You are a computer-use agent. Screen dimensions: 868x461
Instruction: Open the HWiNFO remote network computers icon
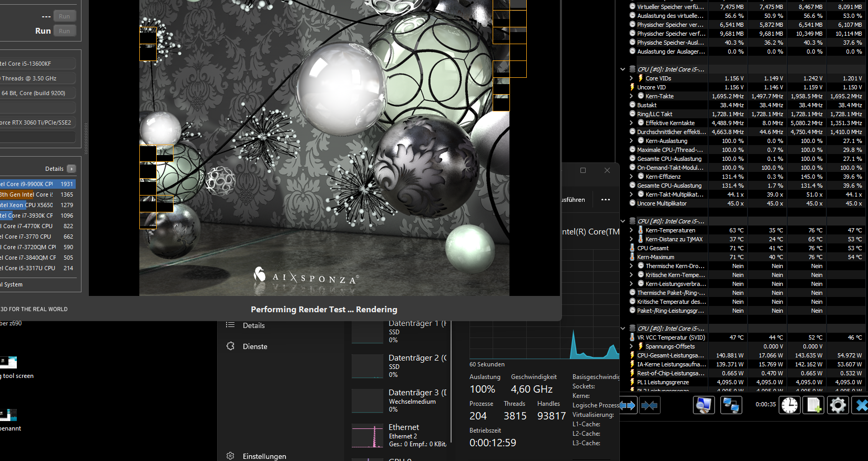[x=731, y=405]
